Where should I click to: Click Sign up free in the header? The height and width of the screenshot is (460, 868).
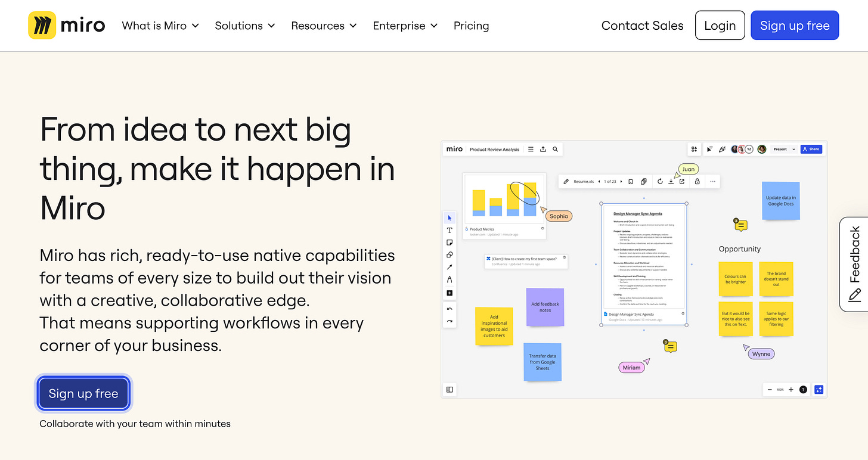(795, 26)
